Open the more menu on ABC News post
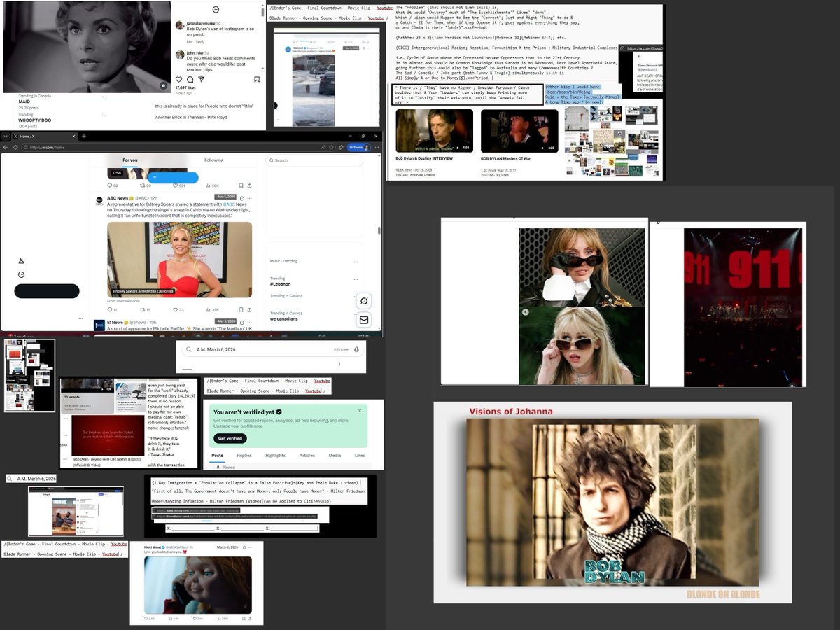This screenshot has height=630, width=840. pos(250,199)
